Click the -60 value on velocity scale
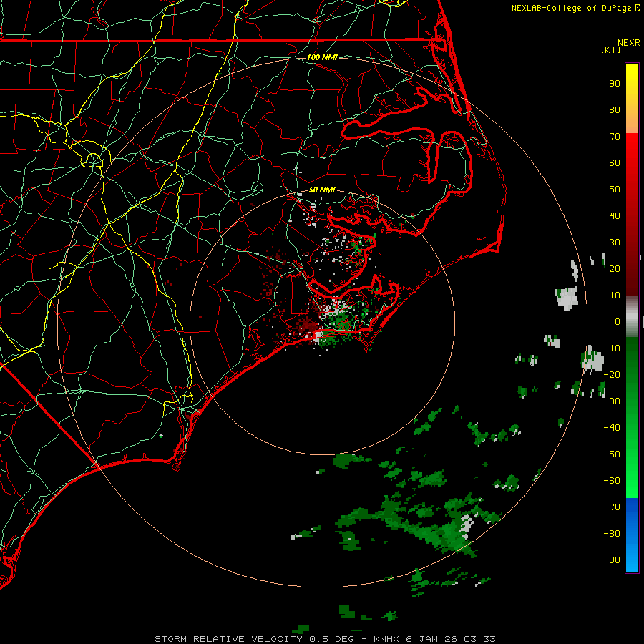The image size is (644, 644). 612,481
